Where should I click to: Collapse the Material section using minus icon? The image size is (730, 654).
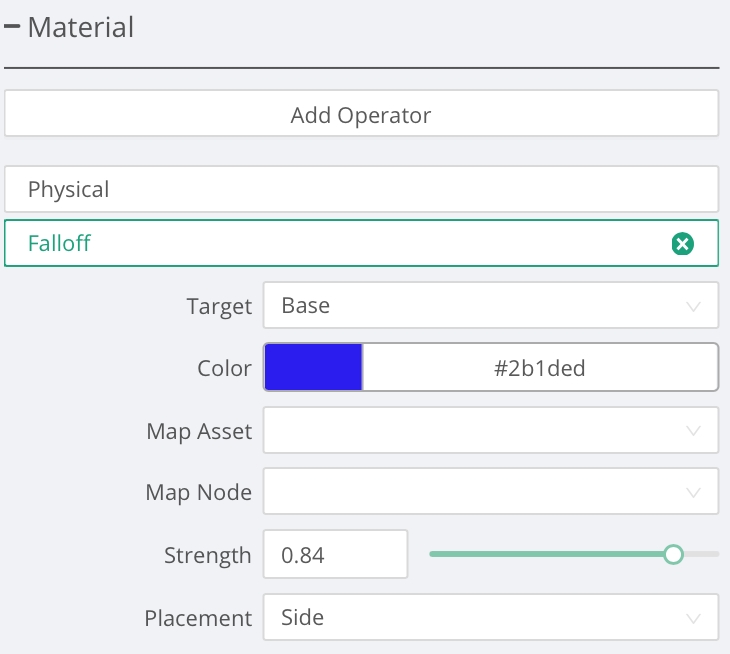click(13, 28)
